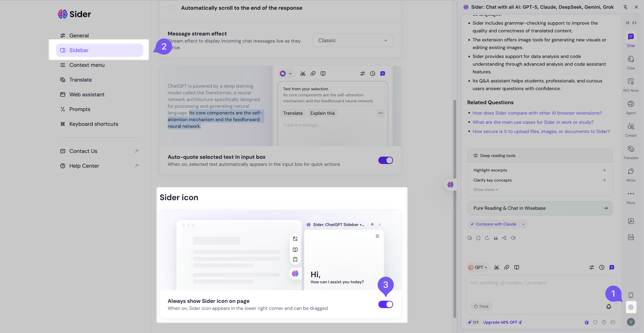The image size is (644, 333).
Task: Collapse the tool rail with the arrow-bar icon
Action: [x=627, y=23]
